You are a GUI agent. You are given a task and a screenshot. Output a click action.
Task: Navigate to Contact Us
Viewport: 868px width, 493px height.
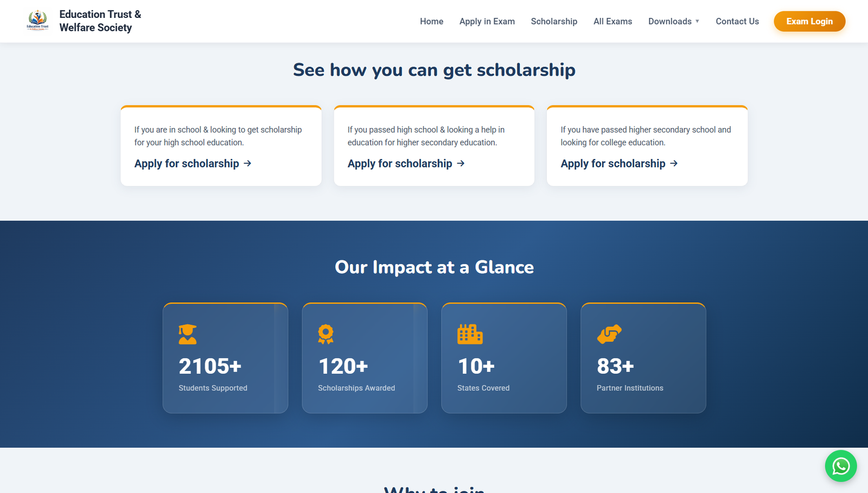[x=737, y=21]
